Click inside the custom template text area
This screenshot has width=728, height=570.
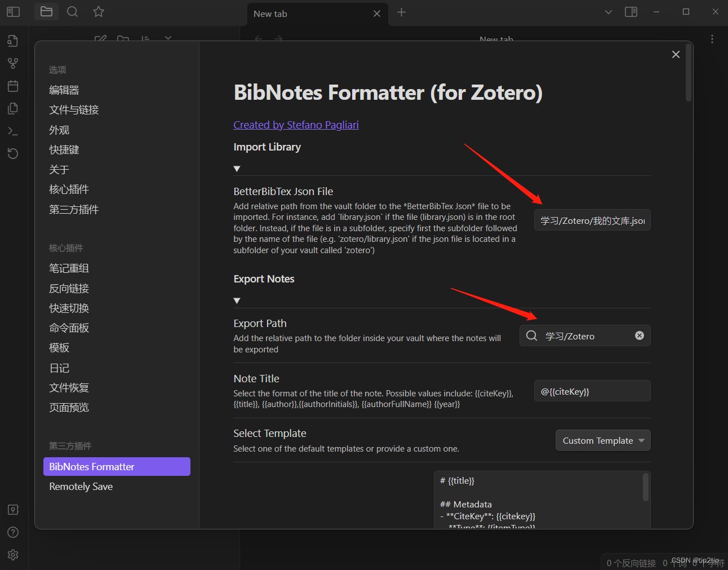click(x=538, y=500)
